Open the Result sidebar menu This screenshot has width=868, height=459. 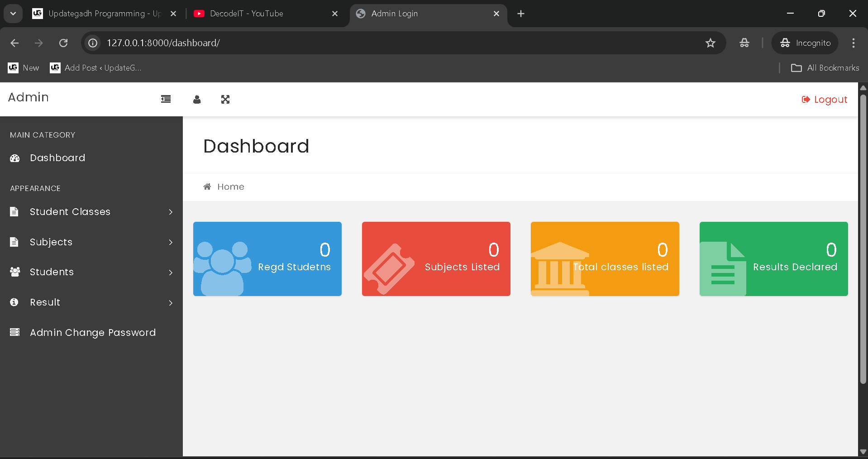coord(45,302)
